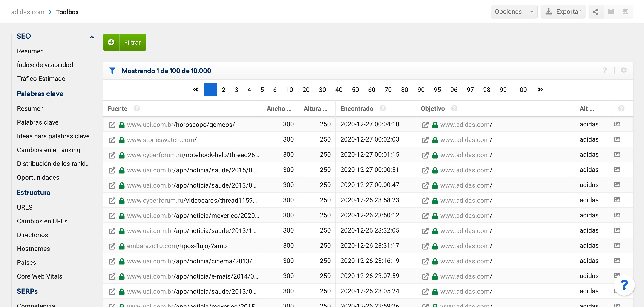The image size is (644, 307).
Task: View image preview icon in first row
Action: point(617,124)
